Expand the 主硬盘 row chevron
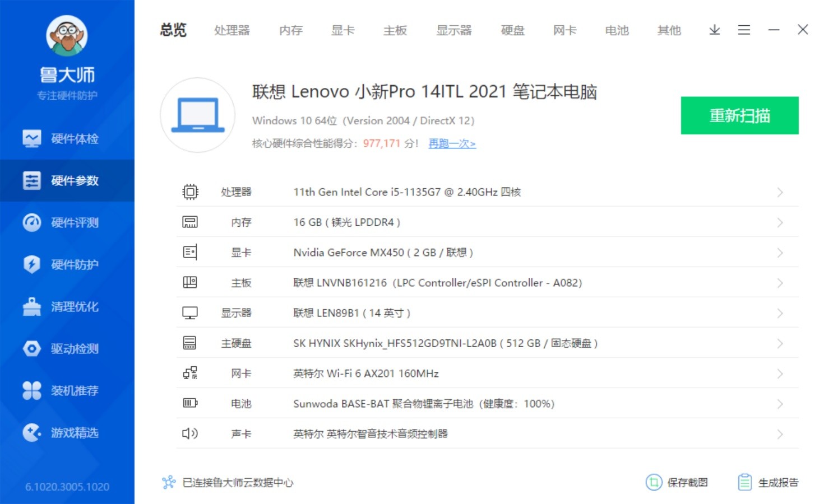 point(780,344)
